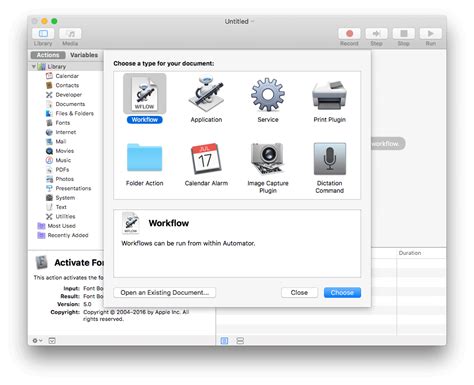Viewport: 474px width, 385px height.
Task: Click Open an Existing Document button
Action: pos(165,292)
